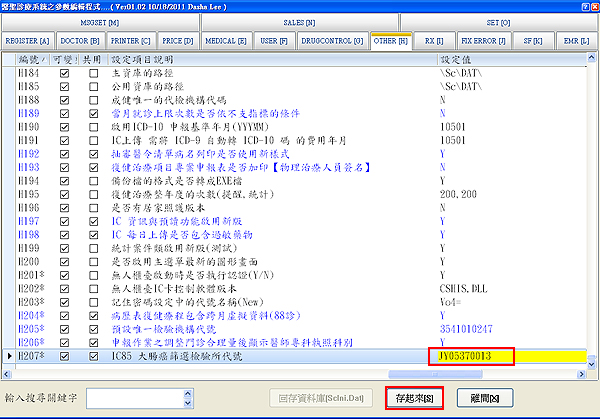600x419 pixels.
Task: Switch to the DRUGCONTROL tab
Action: click(330, 42)
